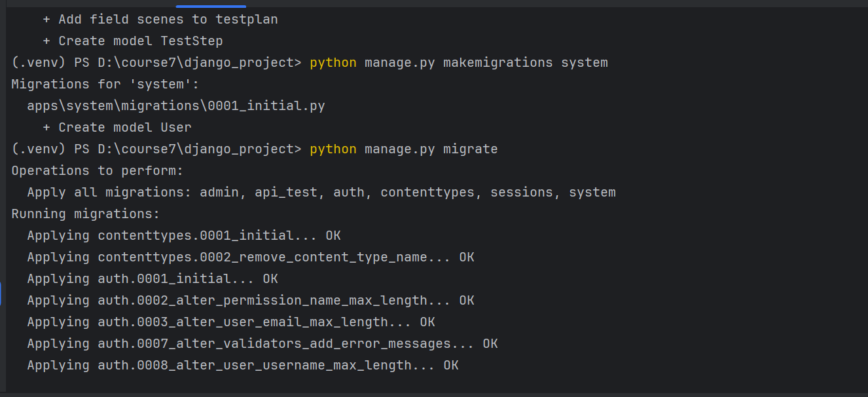Image resolution: width=868 pixels, height=397 pixels.
Task: Click the 'makemigrations' word in the command
Action: point(498,62)
